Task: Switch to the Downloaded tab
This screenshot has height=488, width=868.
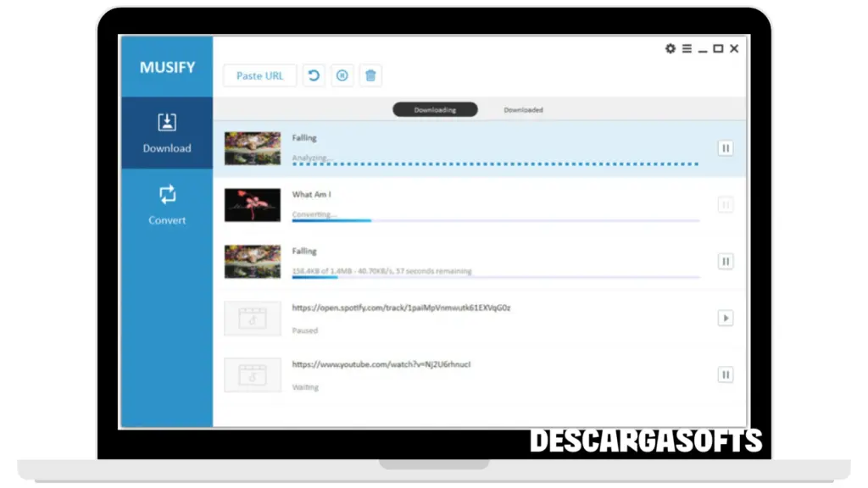Action: 523,110
